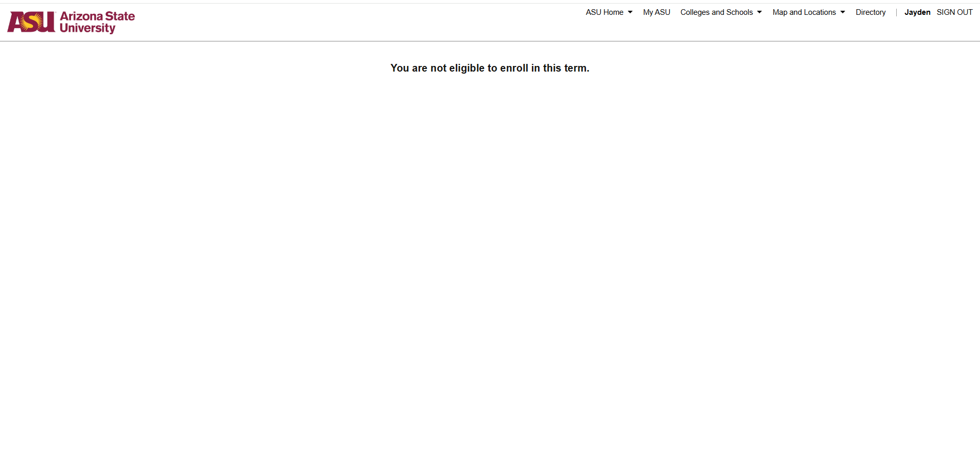Viewport: 980px width, 455px height.
Task: Click the word University in the logo
Action: coord(87,29)
